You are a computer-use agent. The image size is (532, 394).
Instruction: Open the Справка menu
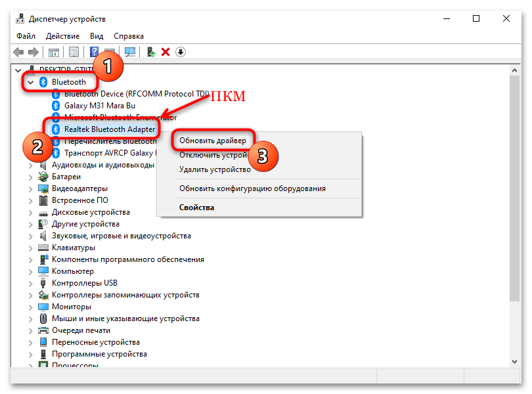129,36
